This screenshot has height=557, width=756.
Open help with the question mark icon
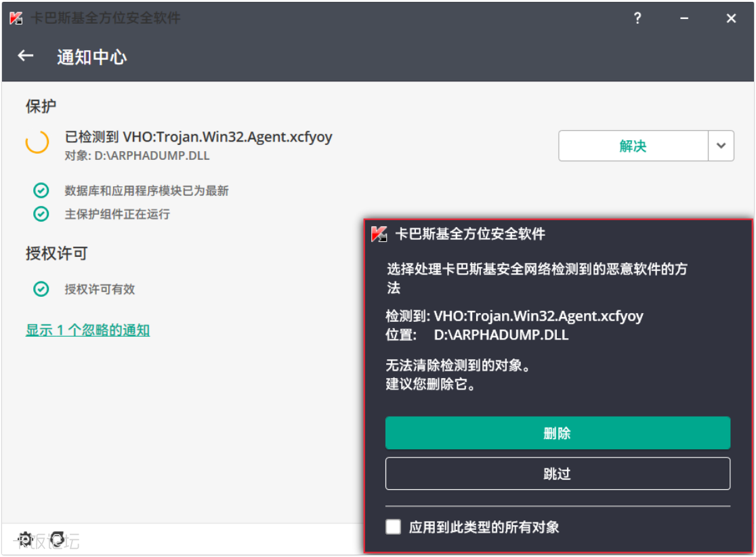pyautogui.click(x=637, y=18)
